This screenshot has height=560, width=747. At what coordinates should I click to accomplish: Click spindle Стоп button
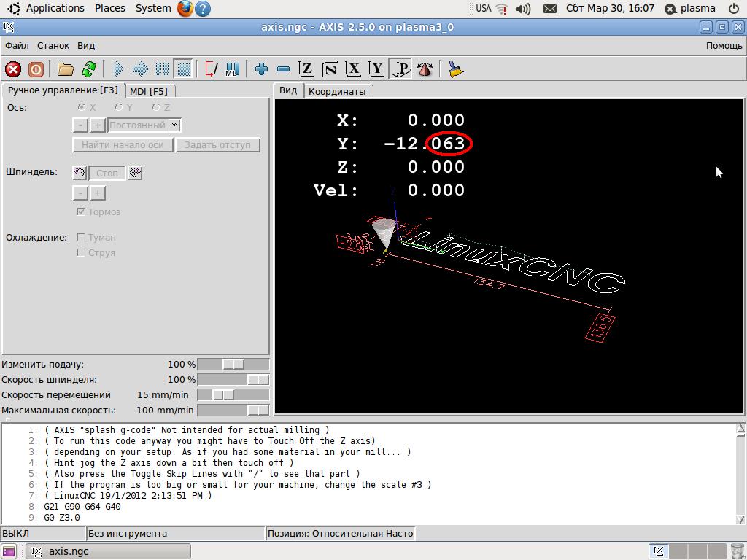coord(107,173)
